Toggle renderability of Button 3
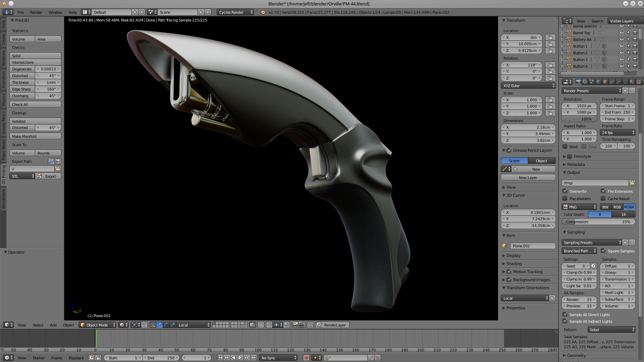This screenshot has width=644, height=362. [x=635, y=60]
